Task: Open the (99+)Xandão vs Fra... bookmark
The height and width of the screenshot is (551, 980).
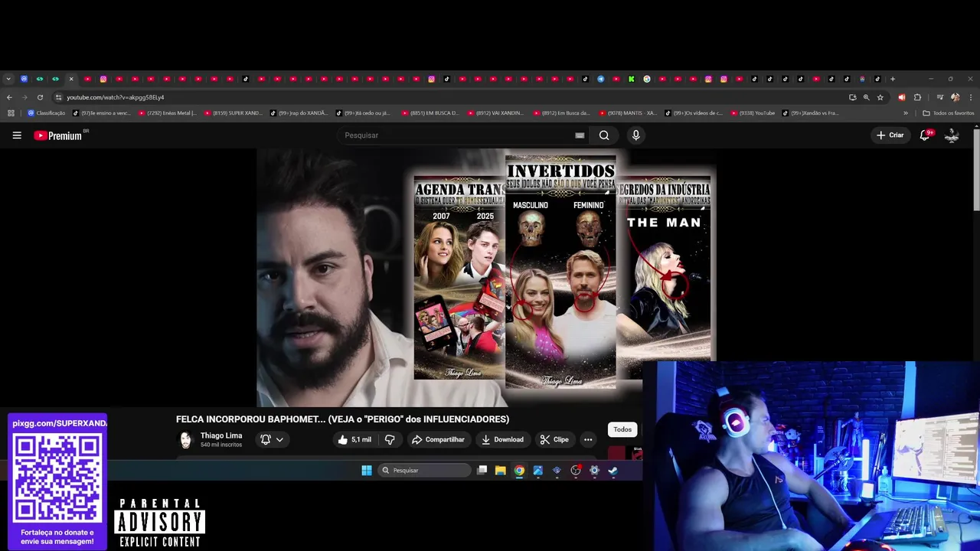Action: (811, 113)
